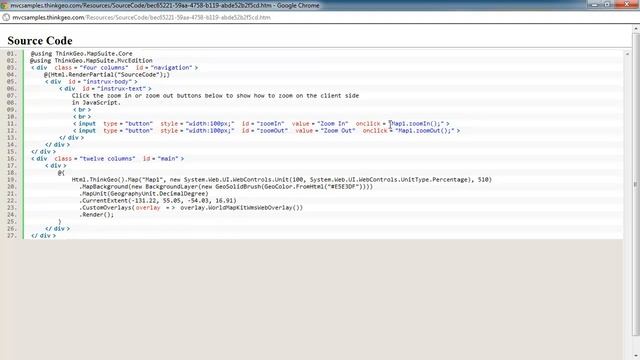Click the "Zoom Out" value on line 12
640x360 pixels.
[x=338, y=131]
